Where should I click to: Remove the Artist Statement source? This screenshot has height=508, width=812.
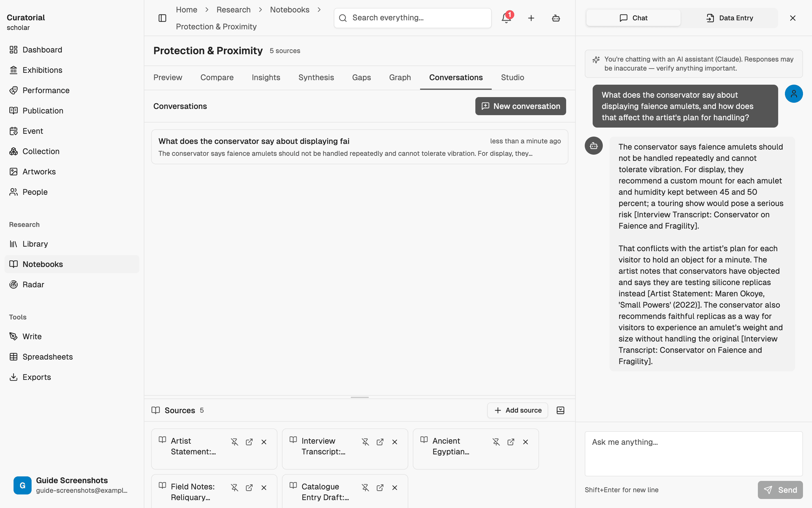pos(264,442)
